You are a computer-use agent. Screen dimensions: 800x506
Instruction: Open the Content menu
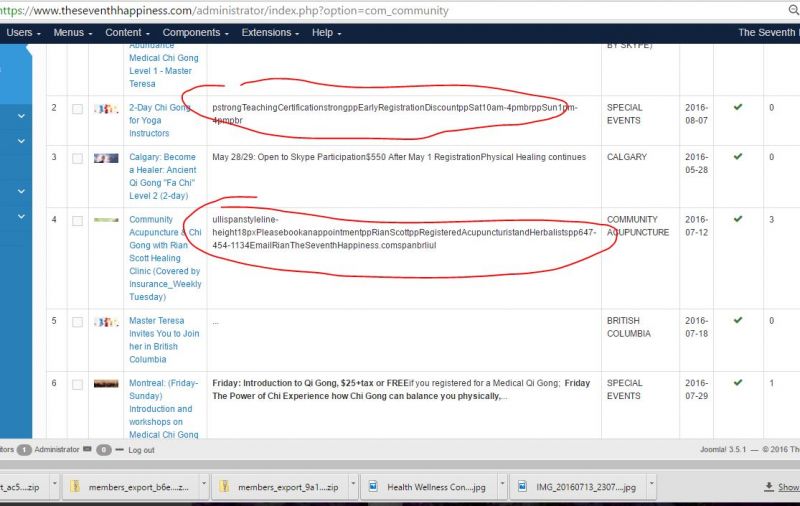point(128,33)
